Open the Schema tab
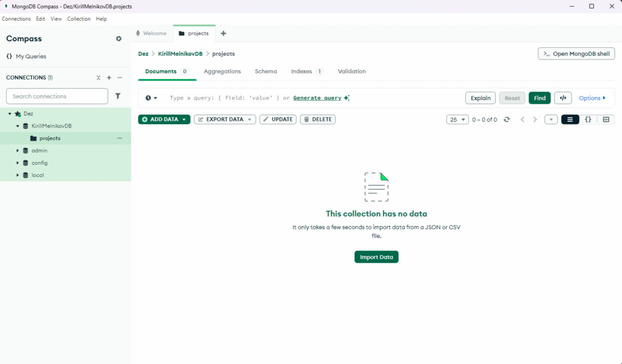Image resolution: width=622 pixels, height=364 pixels. coord(266,72)
